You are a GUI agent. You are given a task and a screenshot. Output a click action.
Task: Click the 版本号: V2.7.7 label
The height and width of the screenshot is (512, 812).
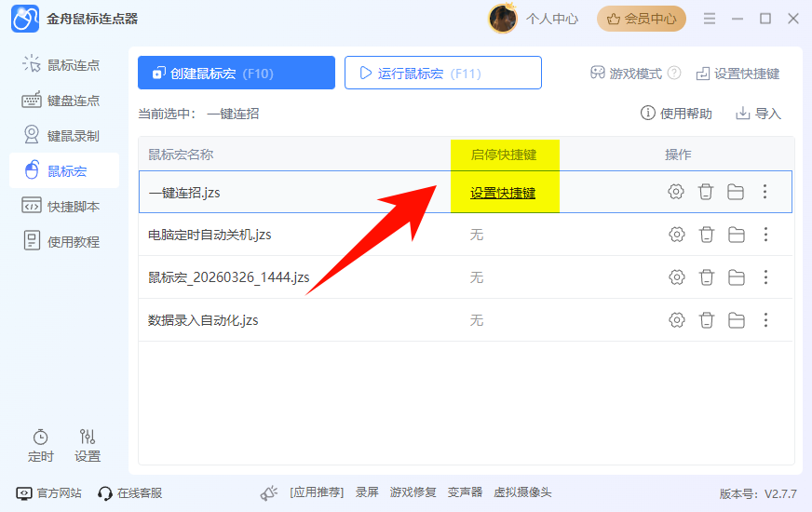(x=758, y=494)
